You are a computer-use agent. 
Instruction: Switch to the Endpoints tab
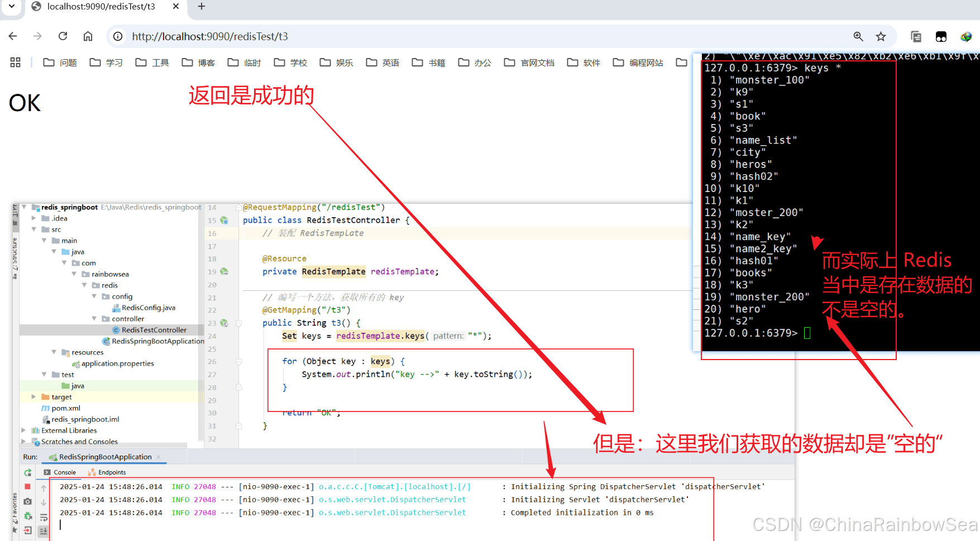107,472
